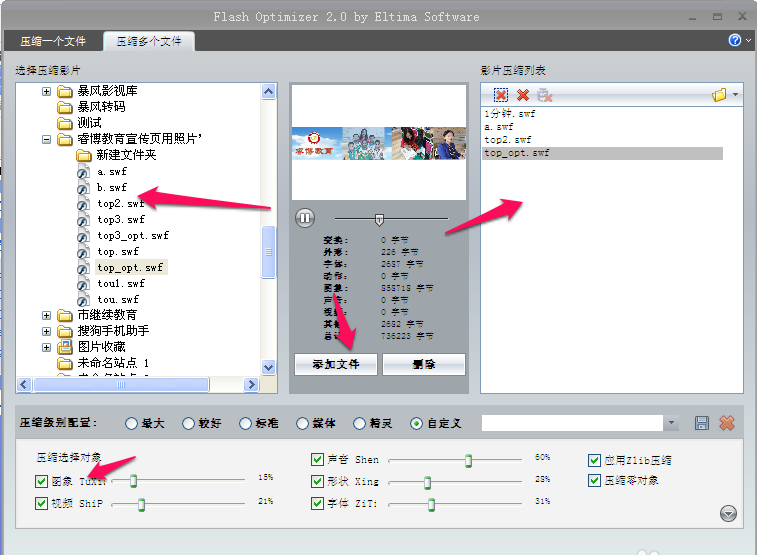The width and height of the screenshot is (757, 555).
Task: Select the 自定义 custom radio button
Action: coord(416,424)
